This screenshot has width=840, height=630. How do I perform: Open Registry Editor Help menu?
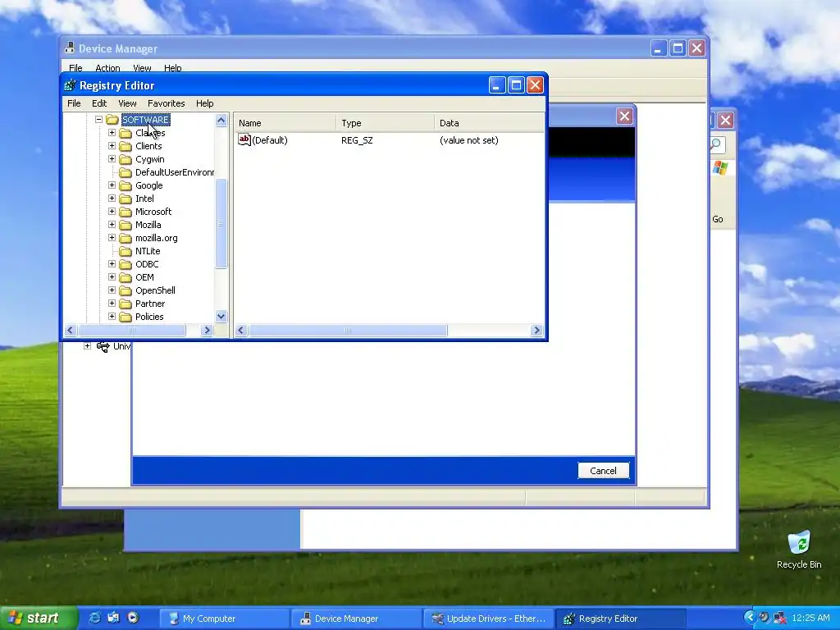point(204,103)
